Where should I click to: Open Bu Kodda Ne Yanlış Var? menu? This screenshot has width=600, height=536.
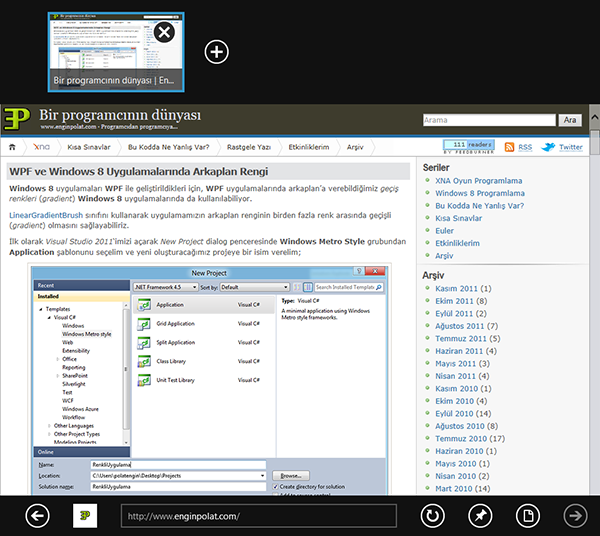click(x=169, y=147)
